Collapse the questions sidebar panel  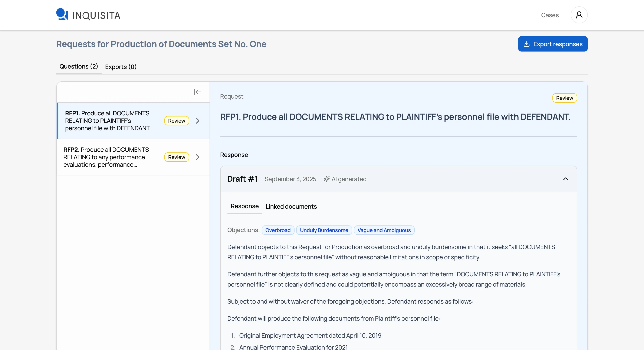[197, 92]
